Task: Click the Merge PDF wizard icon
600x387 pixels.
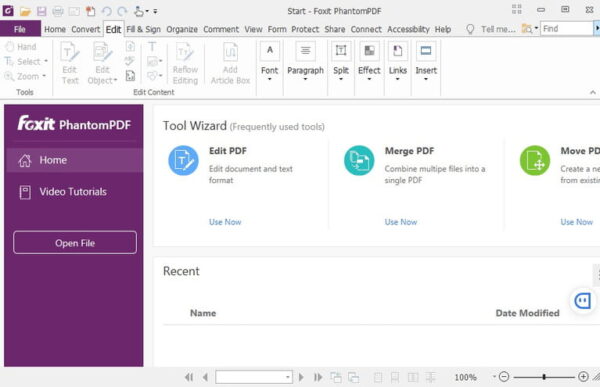Action: 359,160
